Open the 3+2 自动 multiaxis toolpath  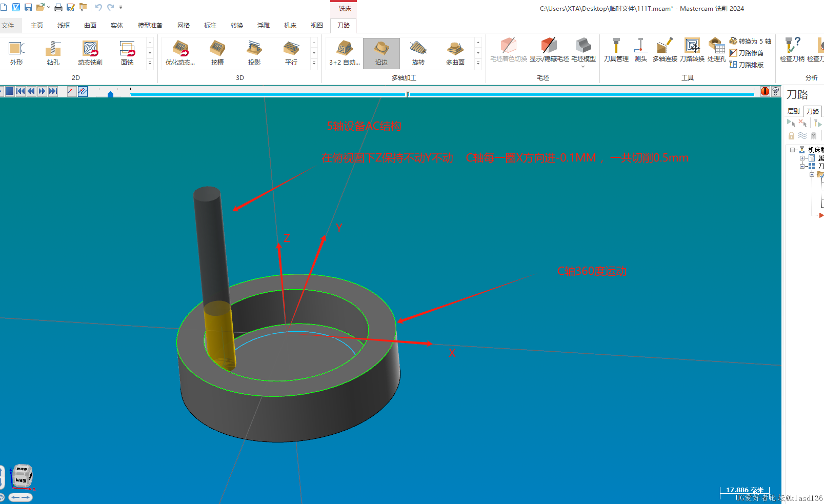click(345, 53)
